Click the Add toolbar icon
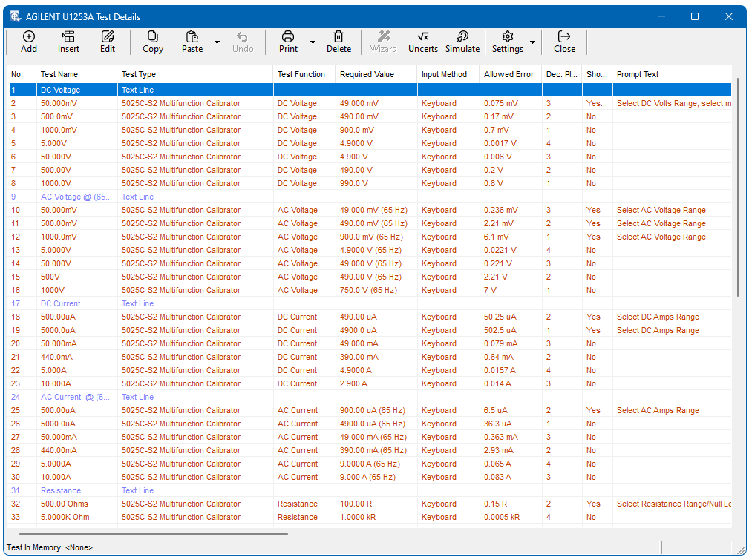 28,42
